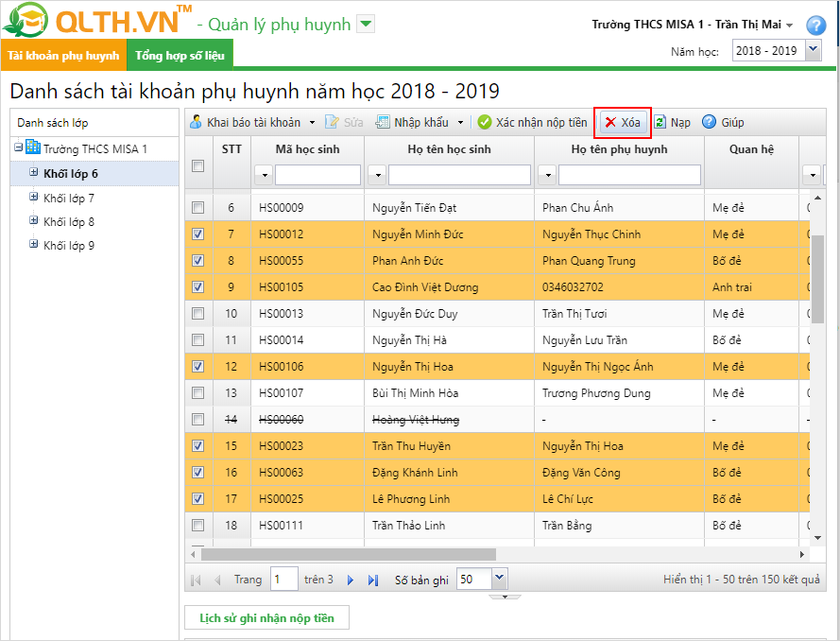840x641 pixels.
Task: Expand the Khối lớp 8 tree node
Action: 34,220
